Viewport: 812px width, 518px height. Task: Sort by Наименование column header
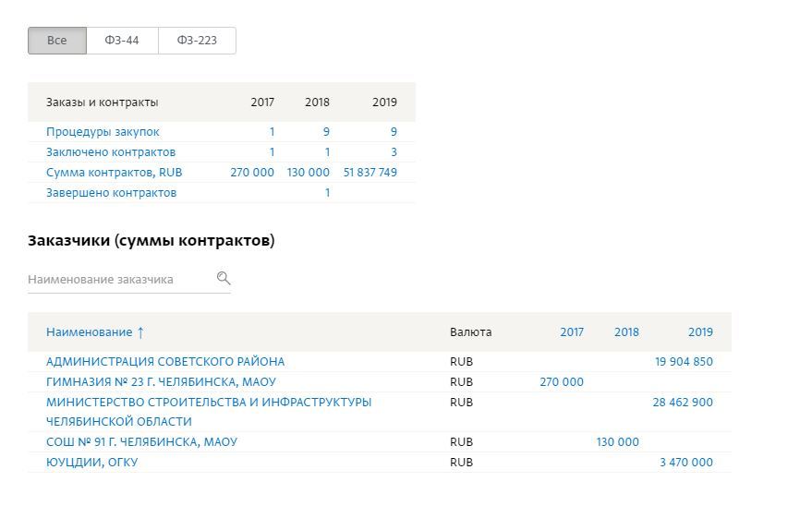click(x=89, y=331)
